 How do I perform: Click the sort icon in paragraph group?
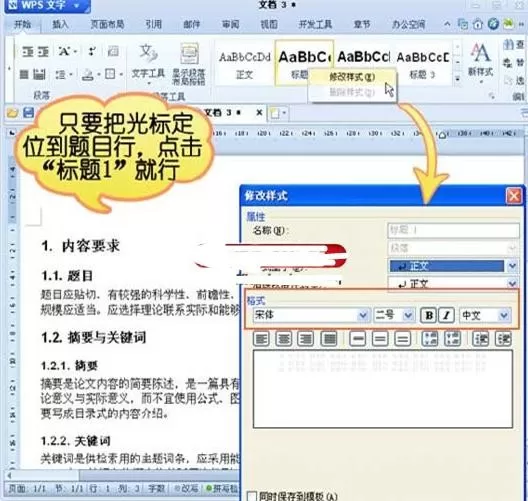92,52
